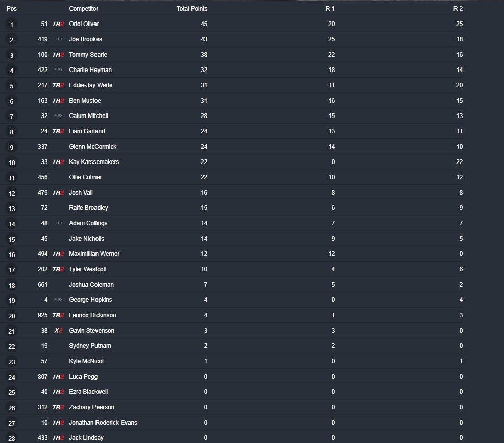This screenshot has height=443, width=504.
Task: Click the position 10 circle badge
Action: point(12,162)
